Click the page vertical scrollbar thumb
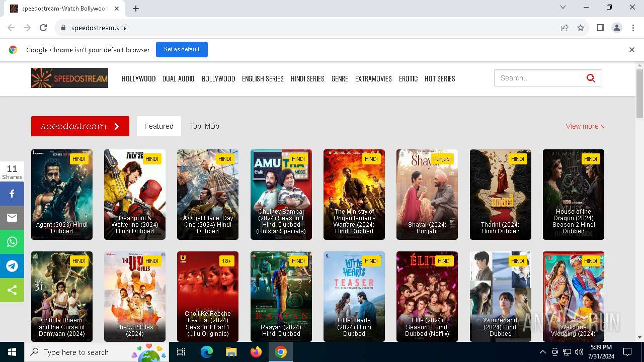 pyautogui.click(x=640, y=94)
